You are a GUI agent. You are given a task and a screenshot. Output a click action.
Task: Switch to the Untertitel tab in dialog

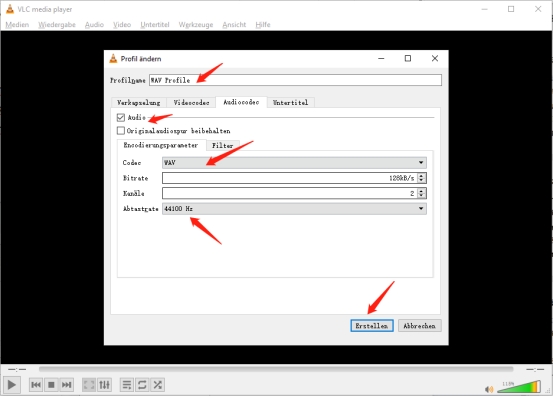291,103
